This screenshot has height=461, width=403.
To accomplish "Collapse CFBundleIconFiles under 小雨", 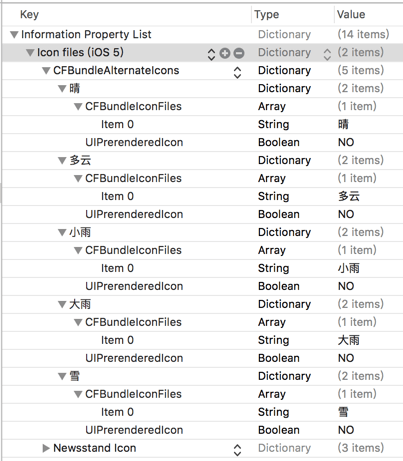I will coord(78,251).
